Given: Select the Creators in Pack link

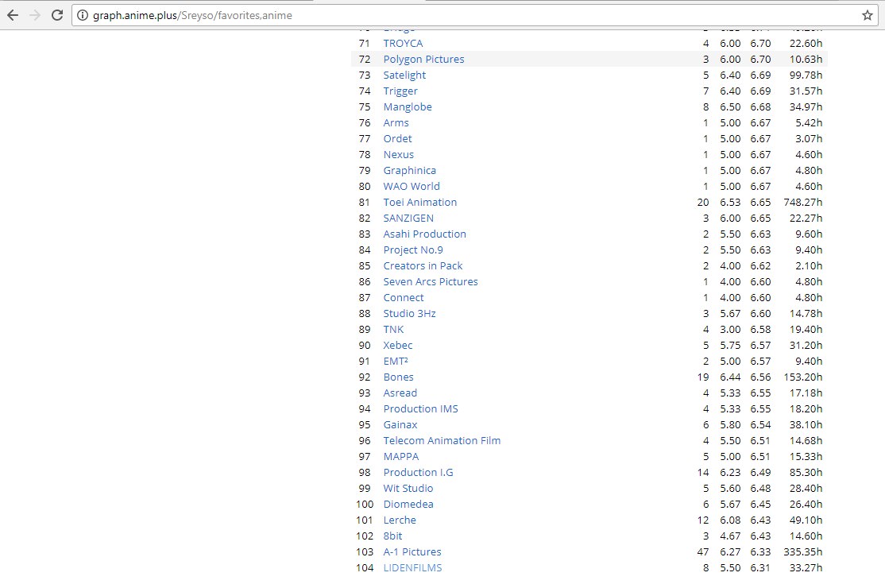Looking at the screenshot, I should (423, 265).
